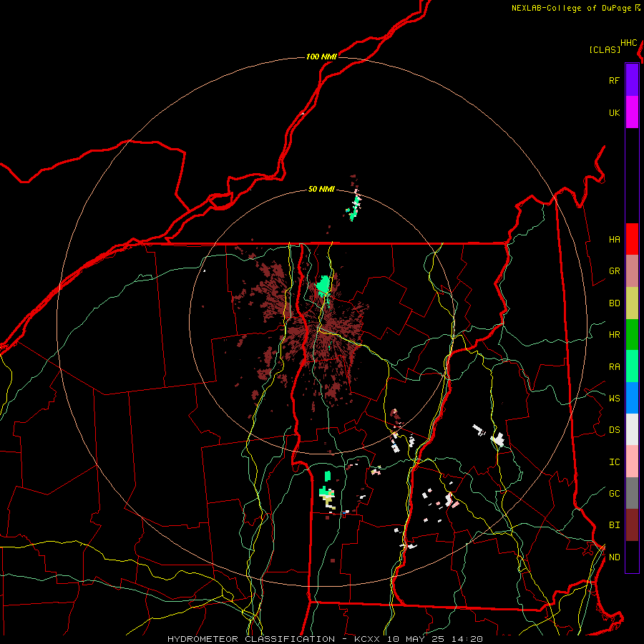Click the GR legend color block

(632, 270)
